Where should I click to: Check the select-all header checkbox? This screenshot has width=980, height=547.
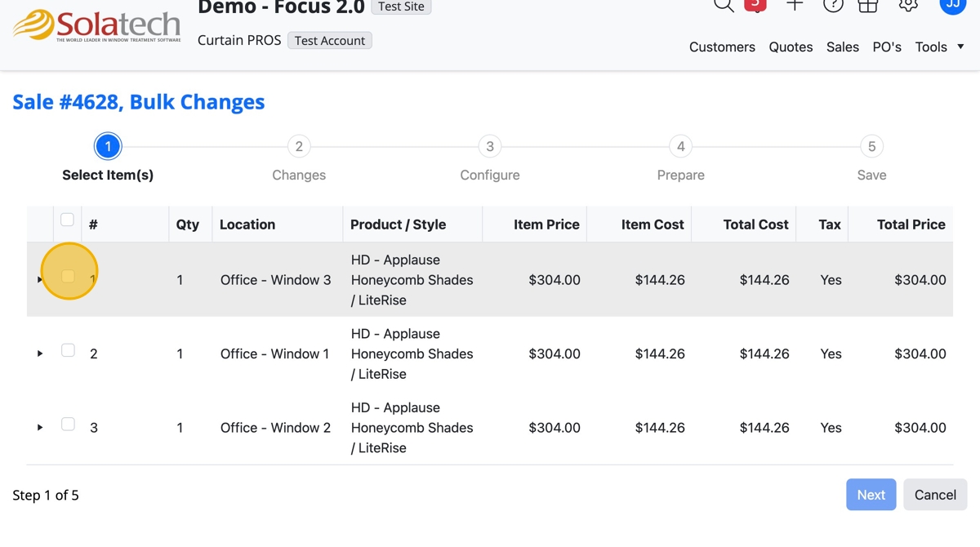click(68, 220)
